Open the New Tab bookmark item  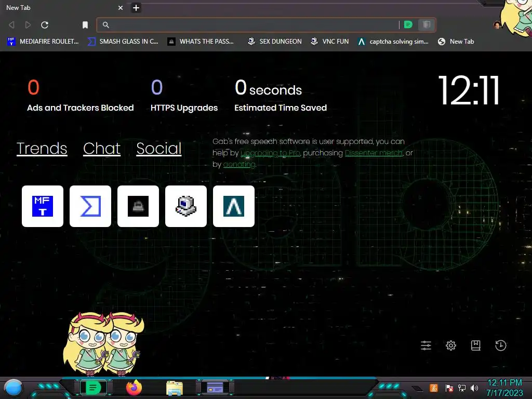(x=456, y=42)
